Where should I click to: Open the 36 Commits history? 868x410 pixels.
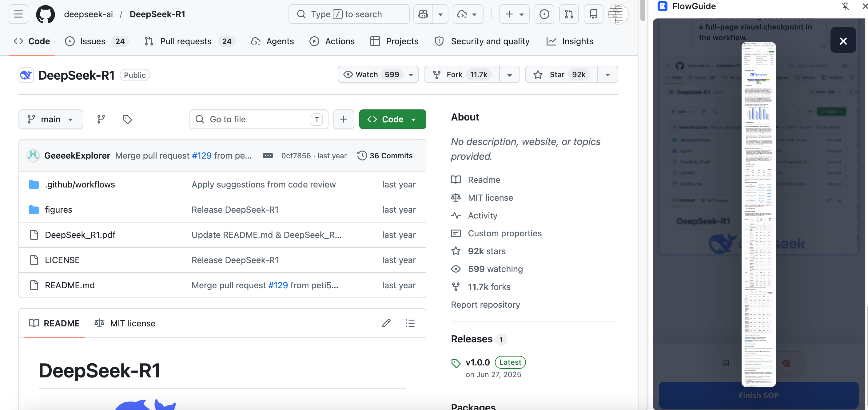click(x=385, y=156)
